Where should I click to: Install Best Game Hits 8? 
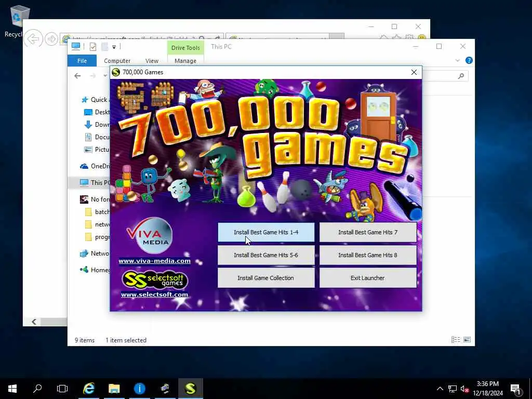tap(368, 255)
